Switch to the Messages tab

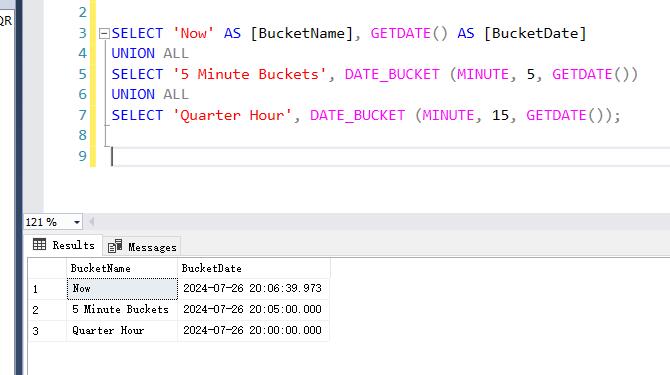[x=142, y=246]
